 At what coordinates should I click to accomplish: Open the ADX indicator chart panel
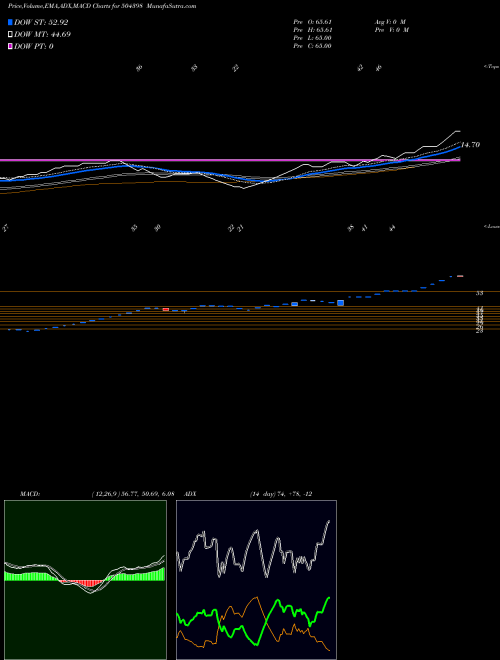[x=256, y=580]
